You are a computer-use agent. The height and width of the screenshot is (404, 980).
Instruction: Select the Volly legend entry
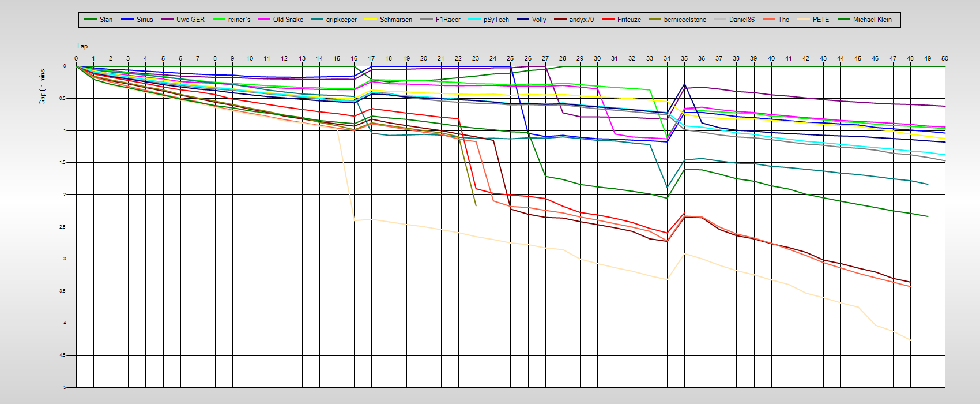[x=532, y=20]
